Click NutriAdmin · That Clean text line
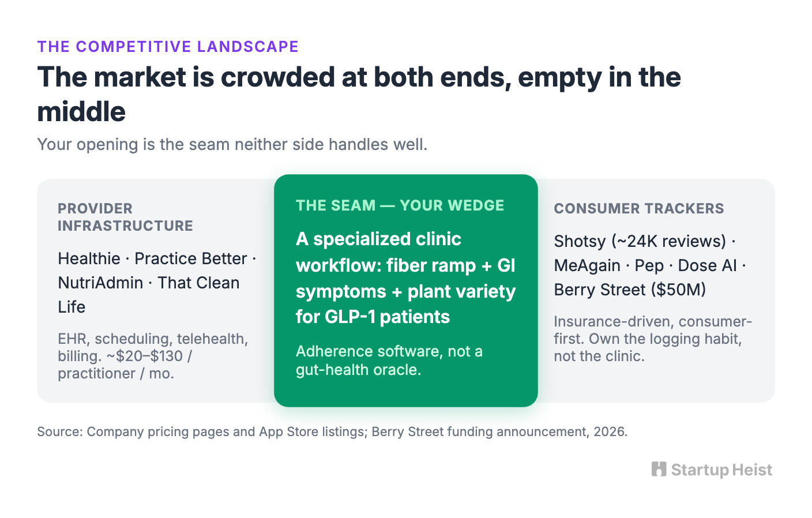This screenshot has height=518, width=812. [x=149, y=283]
